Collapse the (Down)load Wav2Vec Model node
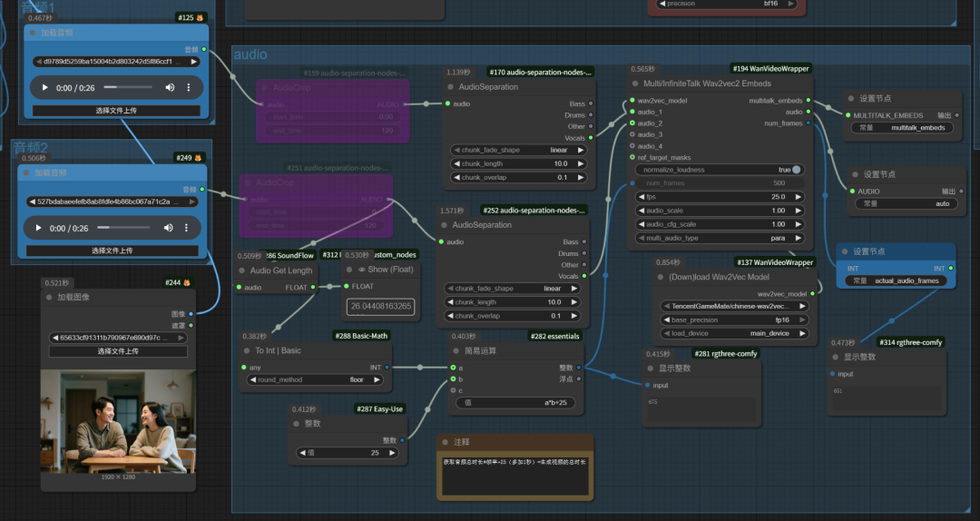 click(x=661, y=277)
